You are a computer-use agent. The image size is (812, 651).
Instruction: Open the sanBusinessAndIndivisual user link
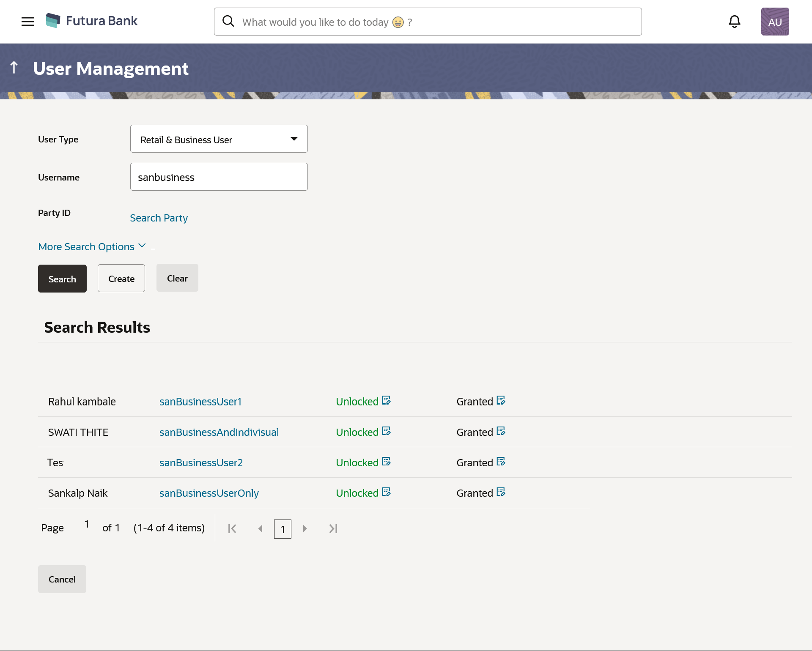point(219,432)
